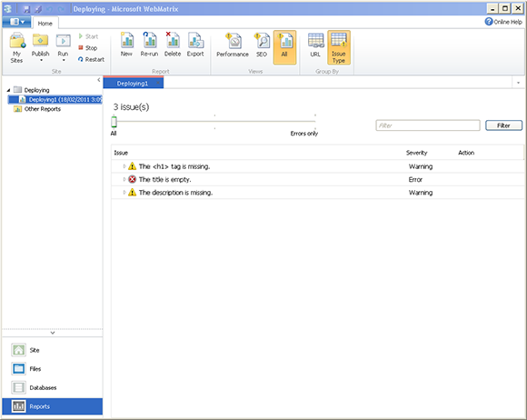Click the Filter button
This screenshot has height=420, width=527.
point(503,125)
